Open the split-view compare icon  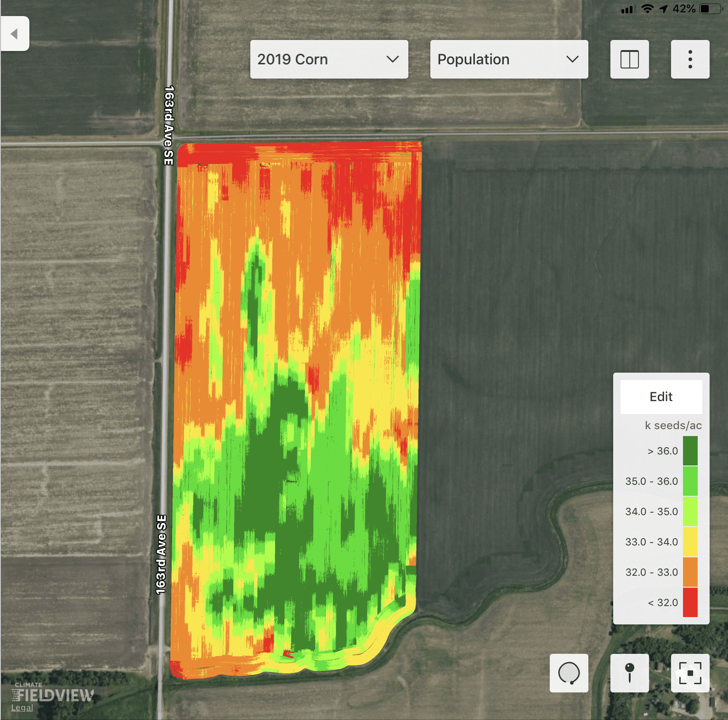pyautogui.click(x=629, y=59)
